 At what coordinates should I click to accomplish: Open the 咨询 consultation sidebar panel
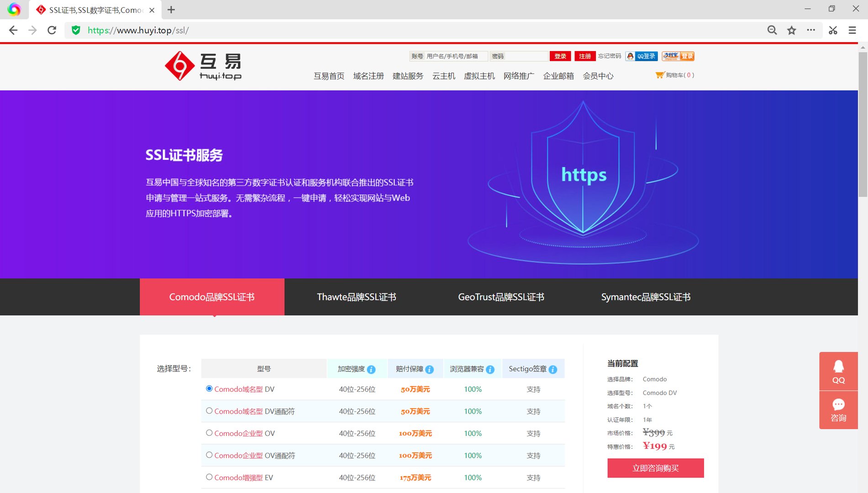pos(838,409)
